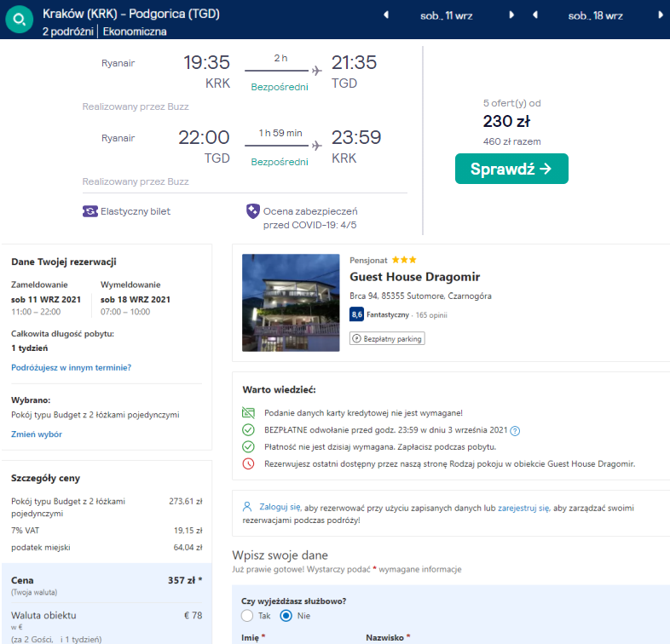Click the 230 zł price
Viewport: 670px width, 644px height.
point(507,121)
